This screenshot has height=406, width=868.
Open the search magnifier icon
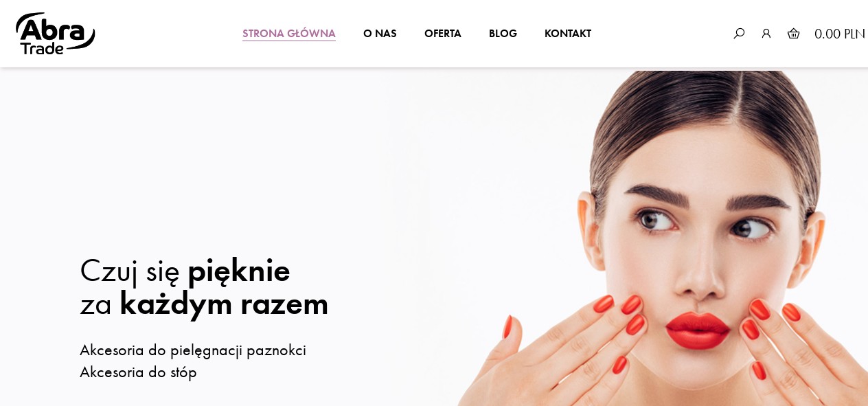739,33
